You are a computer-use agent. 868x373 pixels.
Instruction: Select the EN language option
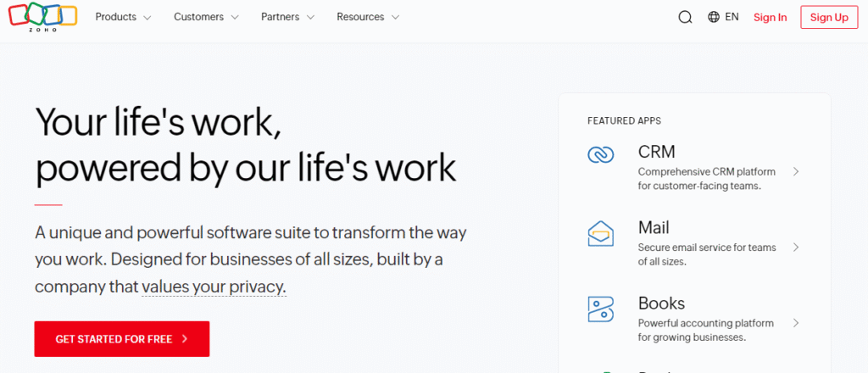tap(732, 17)
